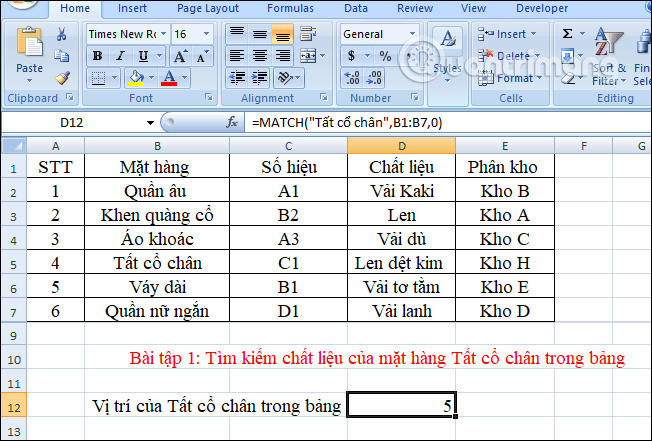Switch to the View tab
Viewport: 652px width, 441px height.
(473, 8)
